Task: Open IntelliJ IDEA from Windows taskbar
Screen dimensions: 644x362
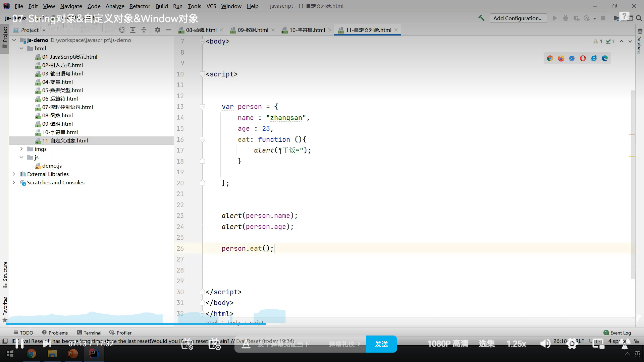Action: pyautogui.click(x=94, y=353)
